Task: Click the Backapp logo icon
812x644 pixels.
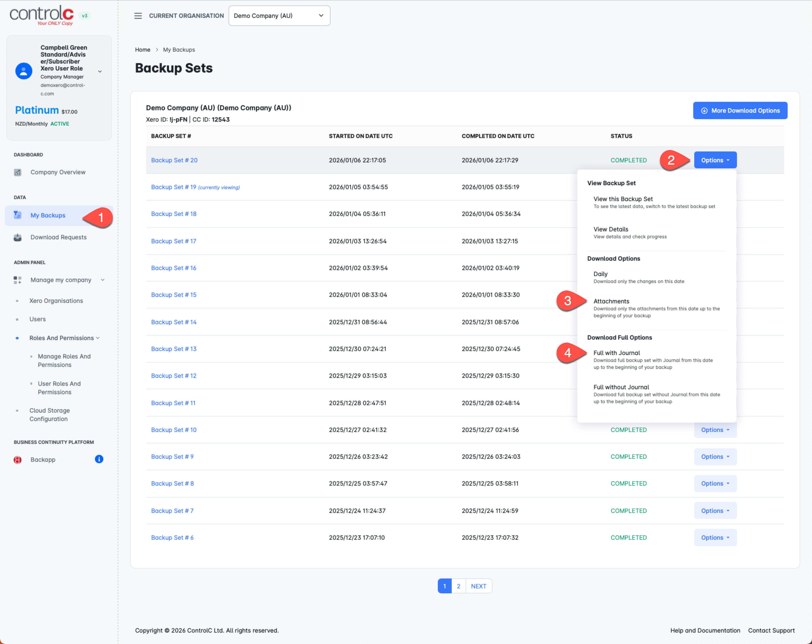Action: pyautogui.click(x=18, y=460)
